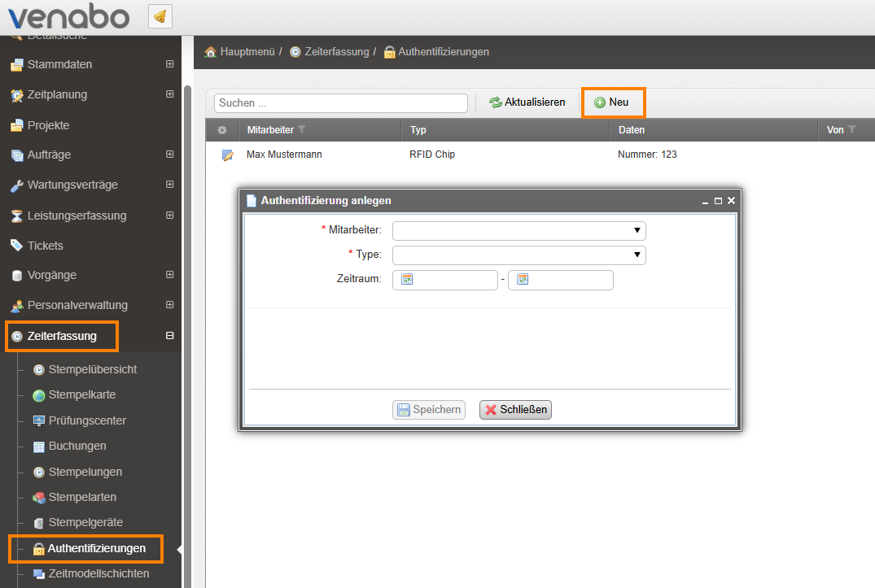Click the gear icon in table header
875x588 pixels.
(221, 130)
